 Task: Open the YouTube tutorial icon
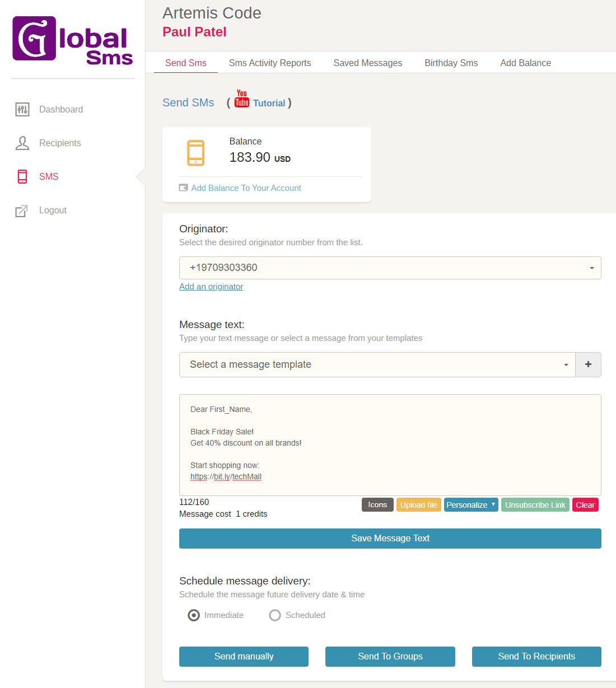[242, 99]
